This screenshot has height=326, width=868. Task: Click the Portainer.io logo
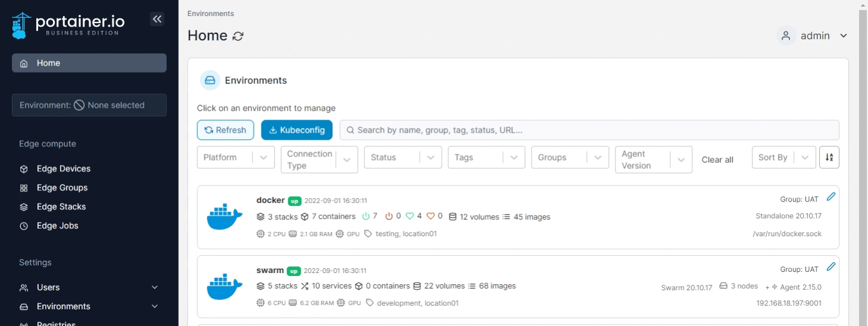click(68, 25)
